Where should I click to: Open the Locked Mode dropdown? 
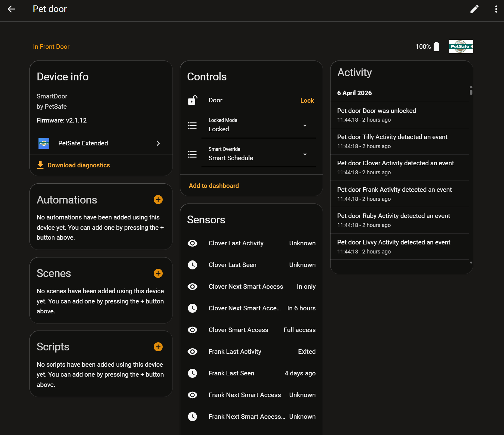click(x=258, y=126)
